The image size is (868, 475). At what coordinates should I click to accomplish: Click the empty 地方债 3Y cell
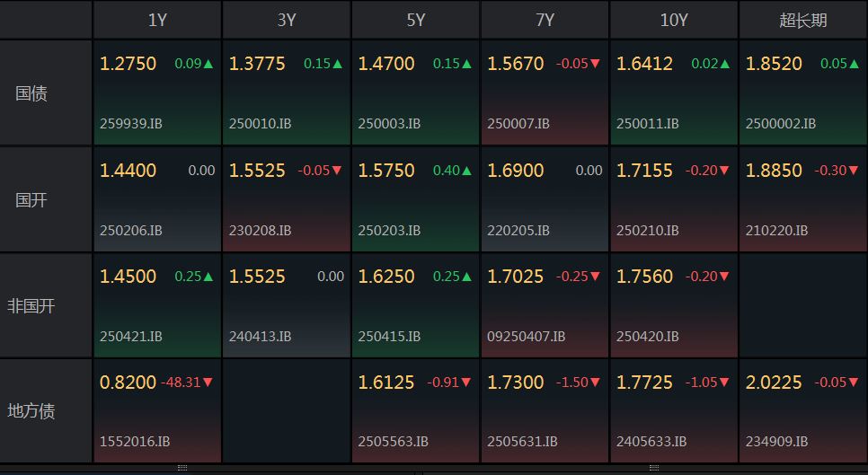[x=287, y=411]
